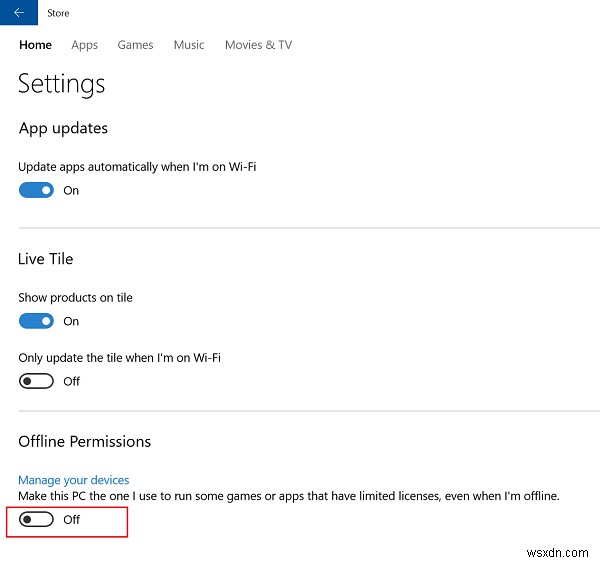Go back using the Store arrow

(18, 12)
